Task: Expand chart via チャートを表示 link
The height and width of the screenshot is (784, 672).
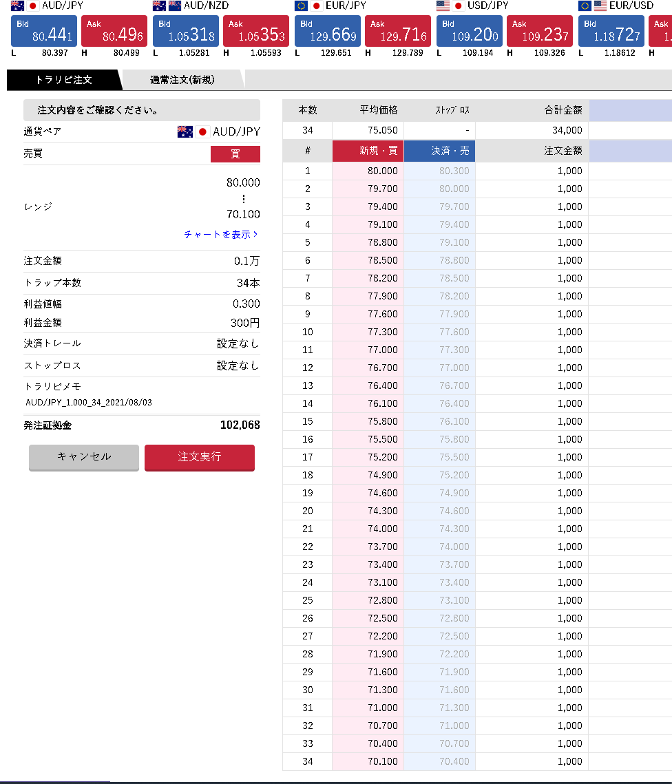Action: (221, 234)
